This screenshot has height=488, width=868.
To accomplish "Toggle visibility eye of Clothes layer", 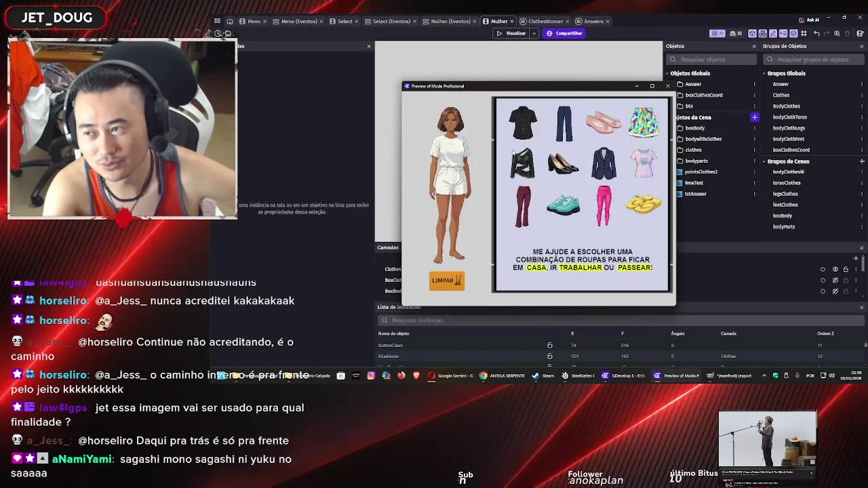I will point(835,269).
